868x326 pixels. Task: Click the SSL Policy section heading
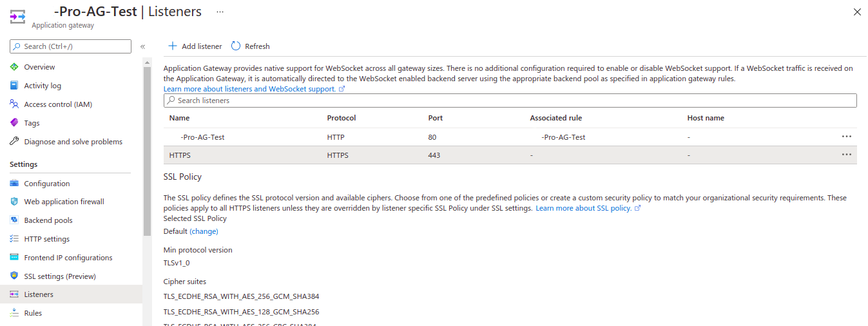[182, 177]
